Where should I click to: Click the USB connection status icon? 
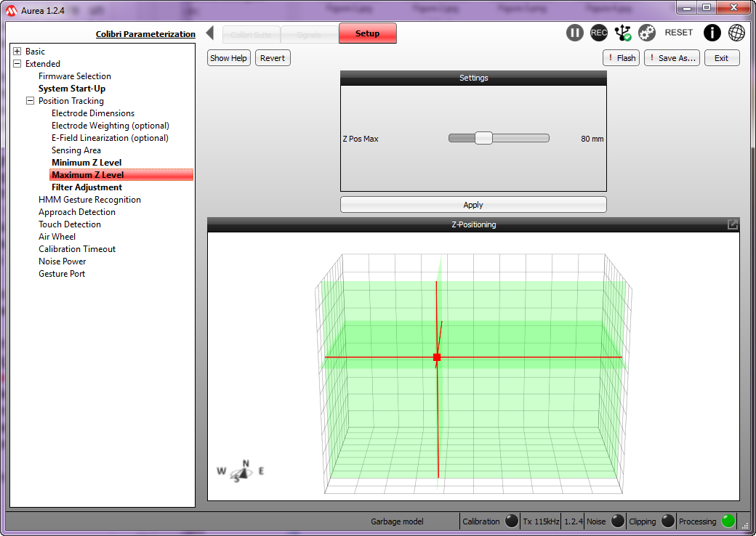click(623, 33)
